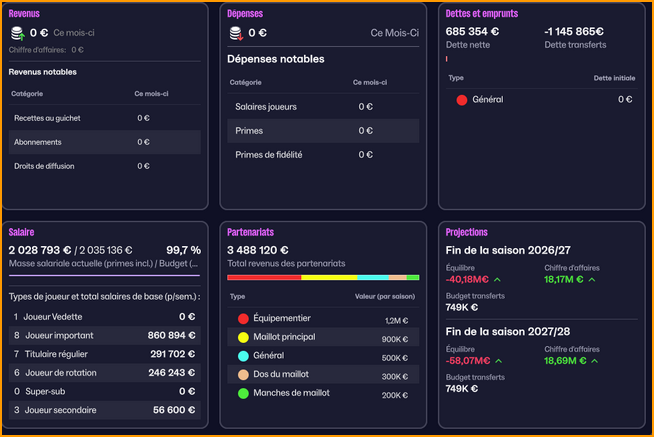Select the Joueur important salary row
This screenshot has height=437, width=654.
click(x=104, y=335)
